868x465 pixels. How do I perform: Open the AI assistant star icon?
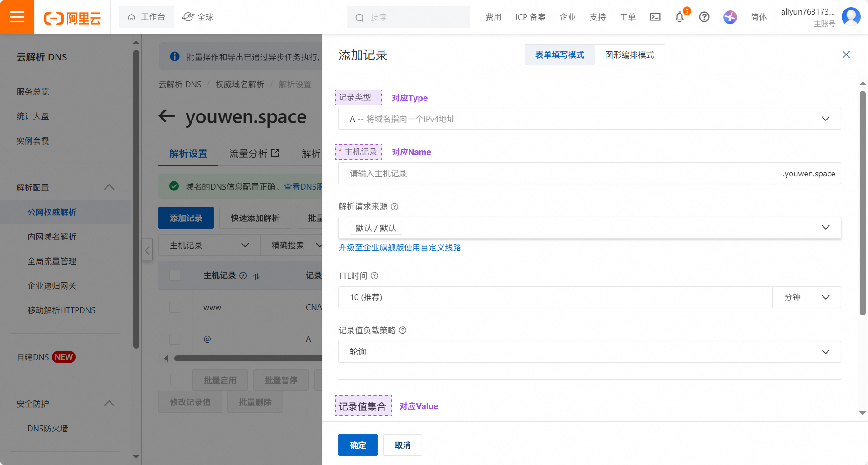coord(730,17)
